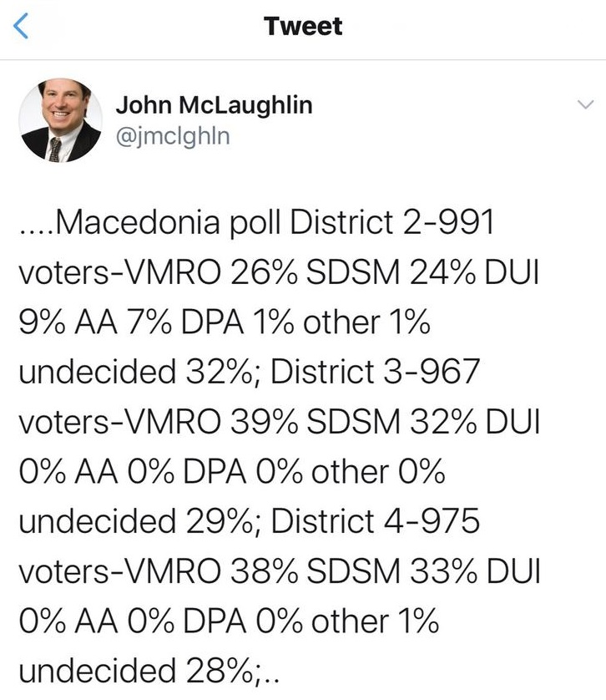
Task: Select the text "Macedonia poll District 2-991"
Action: tap(274, 222)
